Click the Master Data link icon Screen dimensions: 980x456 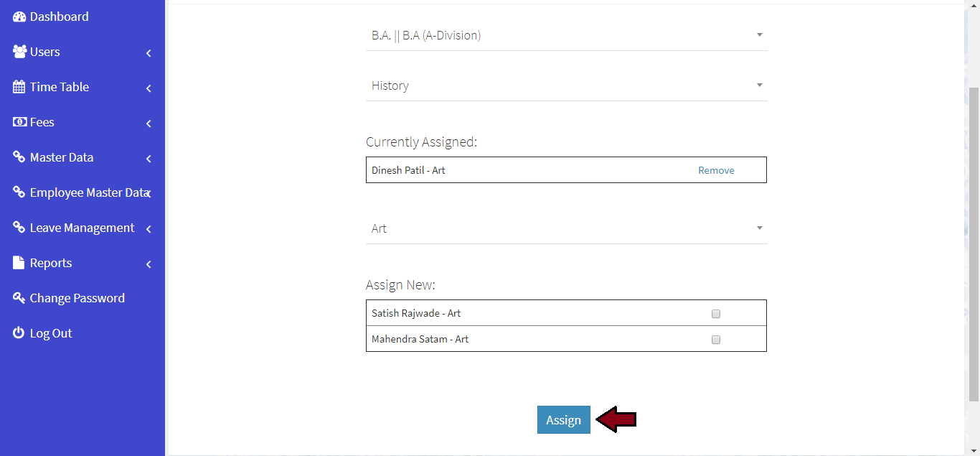tap(19, 157)
